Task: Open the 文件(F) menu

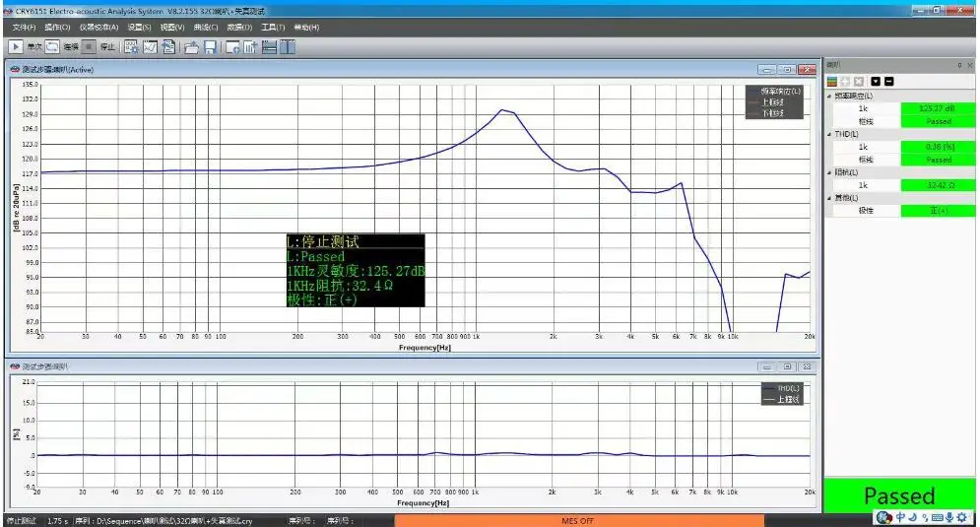Action: point(24,27)
